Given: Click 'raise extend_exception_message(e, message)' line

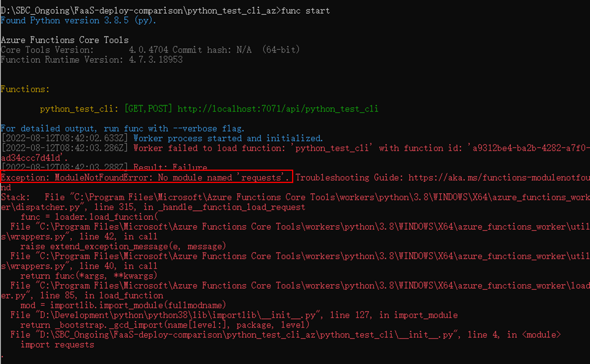Looking at the screenshot, I should tap(123, 246).
